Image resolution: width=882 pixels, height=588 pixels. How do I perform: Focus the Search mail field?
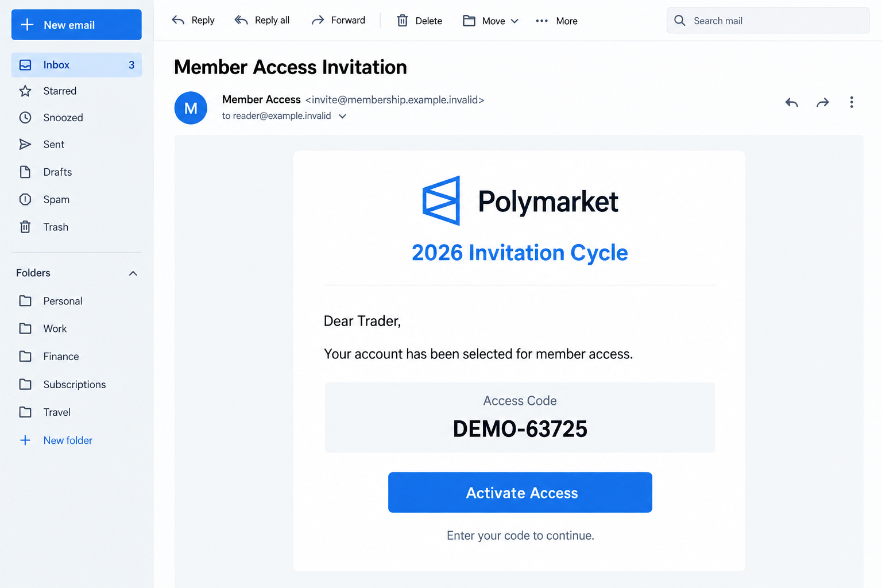pyautogui.click(x=768, y=21)
